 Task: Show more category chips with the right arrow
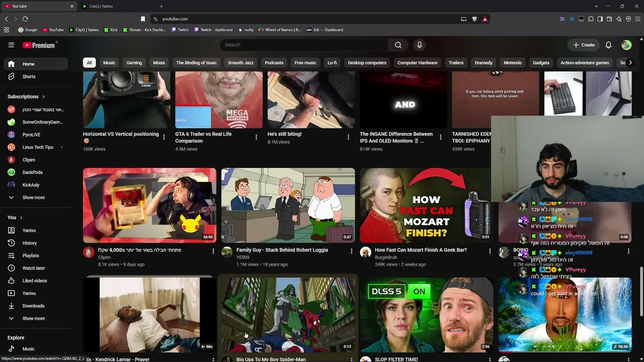[630, 63]
